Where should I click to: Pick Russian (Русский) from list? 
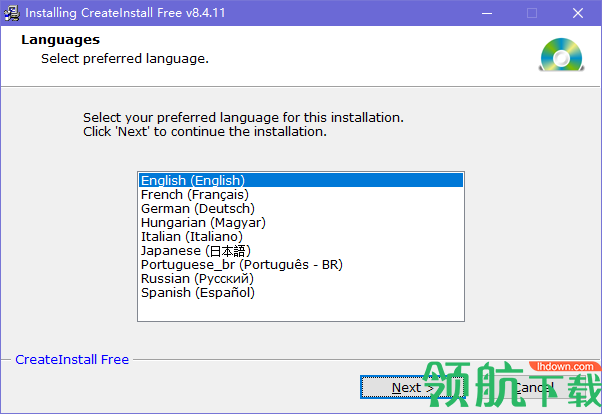(x=301, y=278)
